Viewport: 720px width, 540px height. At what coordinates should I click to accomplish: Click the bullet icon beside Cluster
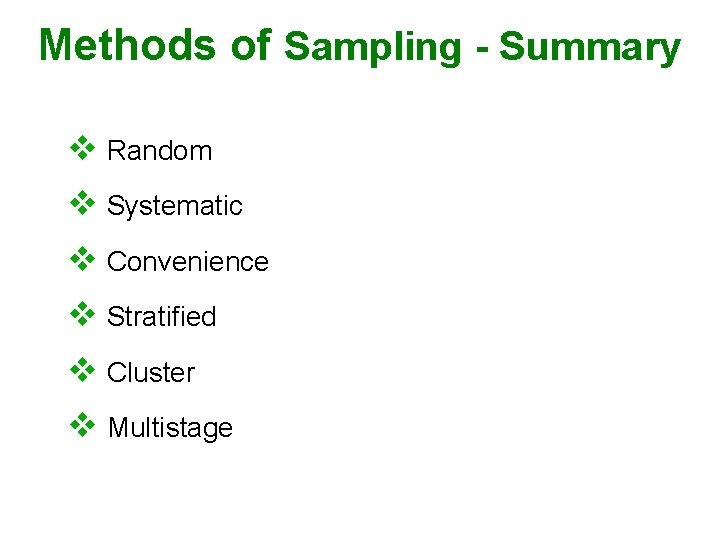[81, 371]
